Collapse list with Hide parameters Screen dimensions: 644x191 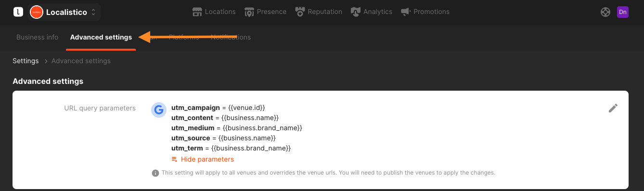point(203,159)
